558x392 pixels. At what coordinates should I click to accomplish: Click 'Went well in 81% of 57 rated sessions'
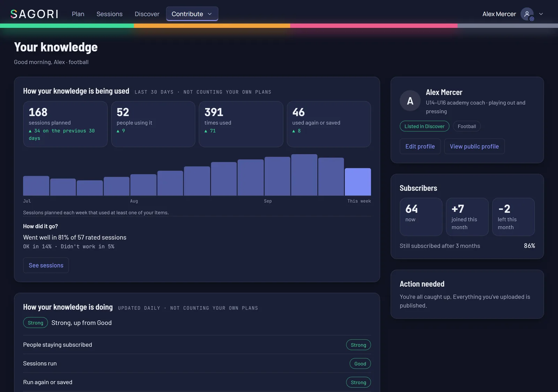tap(75, 237)
